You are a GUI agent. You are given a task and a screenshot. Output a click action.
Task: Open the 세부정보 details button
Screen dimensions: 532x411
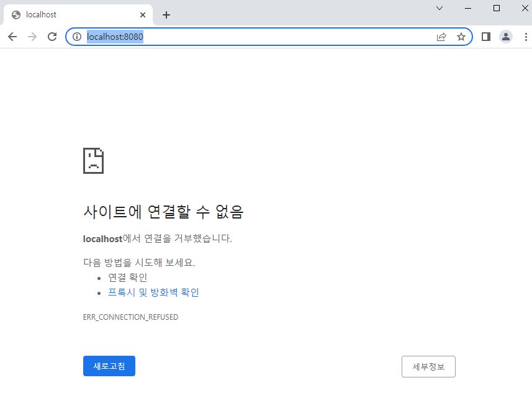click(428, 366)
